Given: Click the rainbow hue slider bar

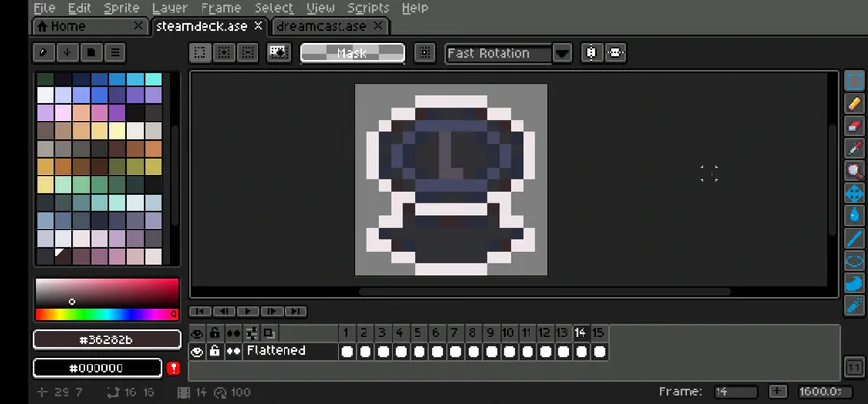Looking at the screenshot, I should (107, 314).
